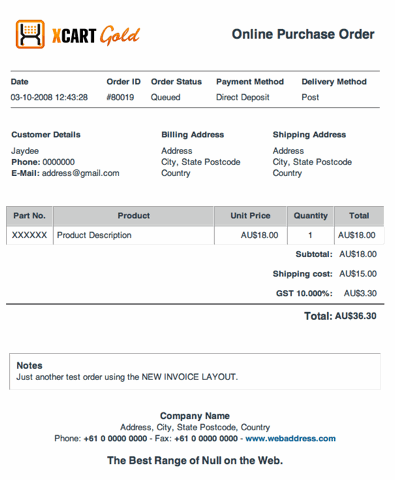
Task: Click the Company Name footer heading
Action: (x=195, y=416)
